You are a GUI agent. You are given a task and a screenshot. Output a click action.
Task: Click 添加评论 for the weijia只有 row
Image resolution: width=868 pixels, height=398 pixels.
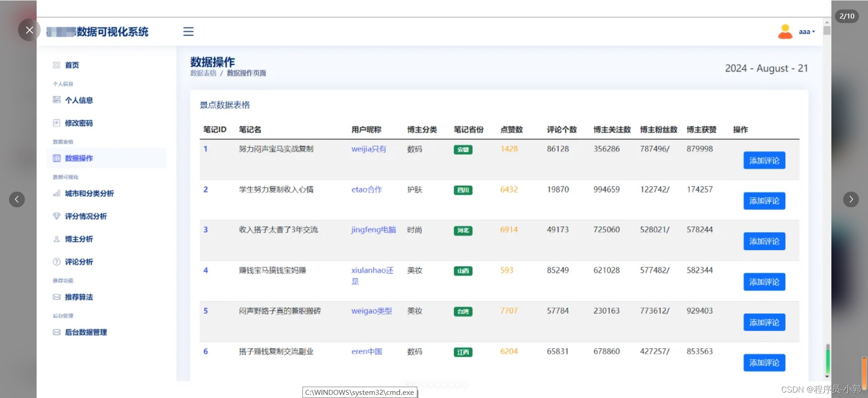click(x=764, y=161)
